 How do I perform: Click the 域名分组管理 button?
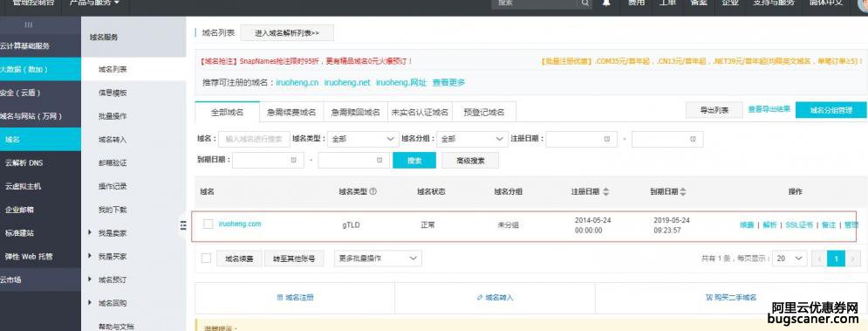pyautogui.click(x=830, y=110)
